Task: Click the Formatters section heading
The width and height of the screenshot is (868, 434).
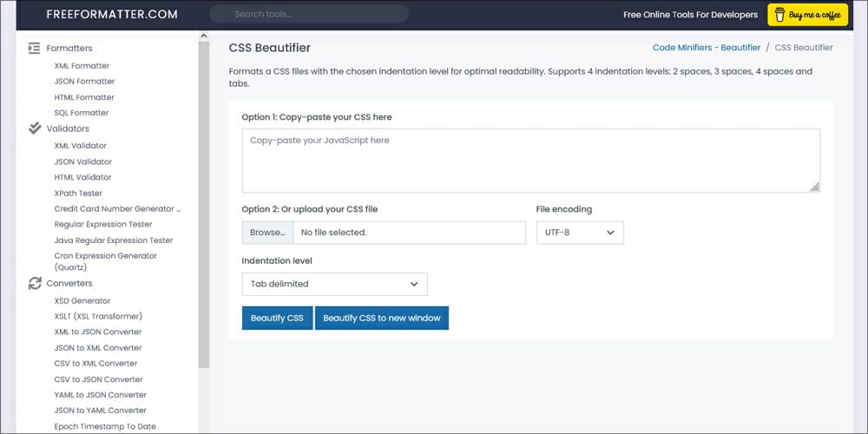Action: click(x=69, y=48)
